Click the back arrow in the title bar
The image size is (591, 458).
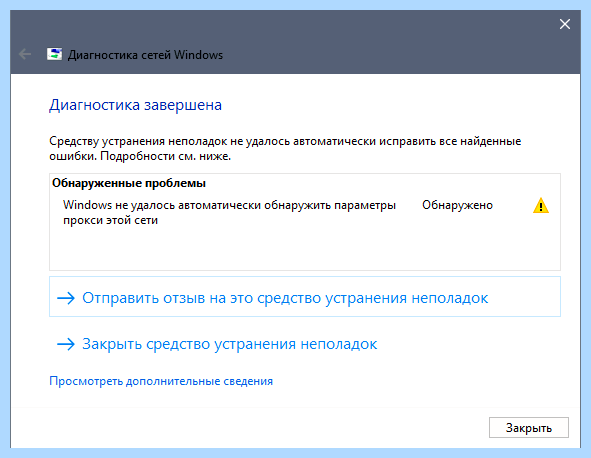[25, 54]
